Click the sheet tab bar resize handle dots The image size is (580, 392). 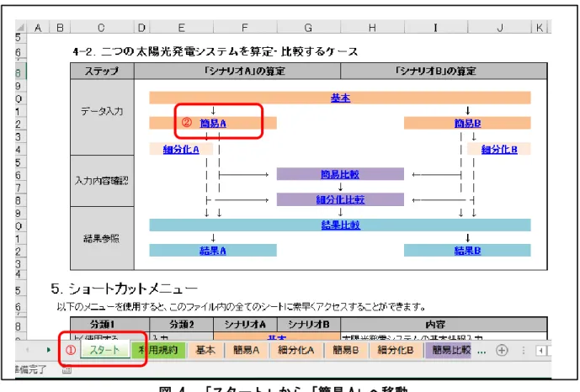pyautogui.click(x=523, y=350)
